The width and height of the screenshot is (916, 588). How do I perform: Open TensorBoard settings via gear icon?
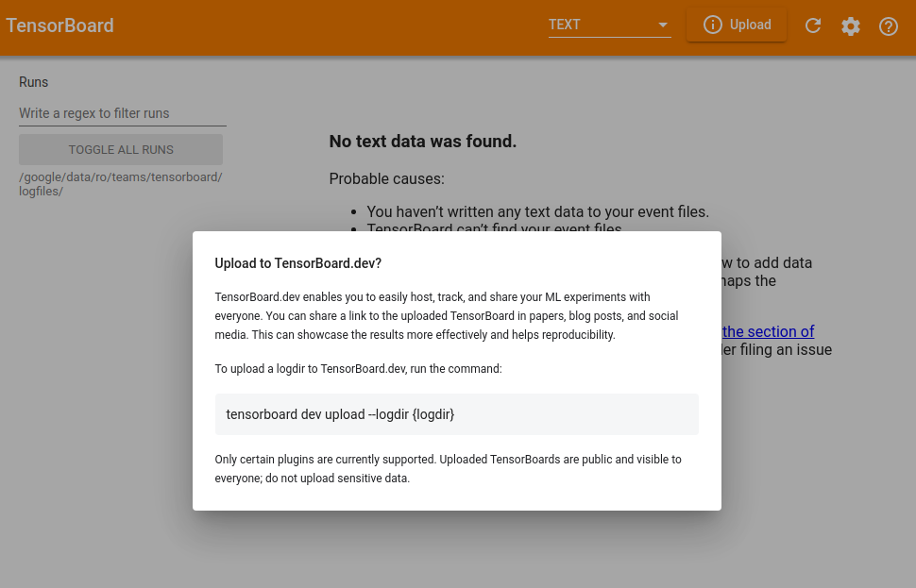click(850, 26)
